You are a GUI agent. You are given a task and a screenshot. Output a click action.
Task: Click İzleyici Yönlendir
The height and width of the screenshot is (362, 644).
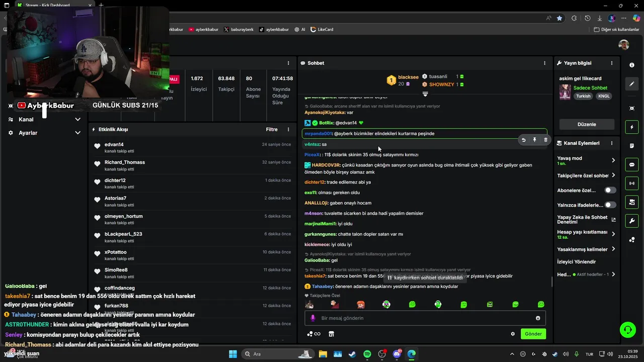(x=577, y=262)
